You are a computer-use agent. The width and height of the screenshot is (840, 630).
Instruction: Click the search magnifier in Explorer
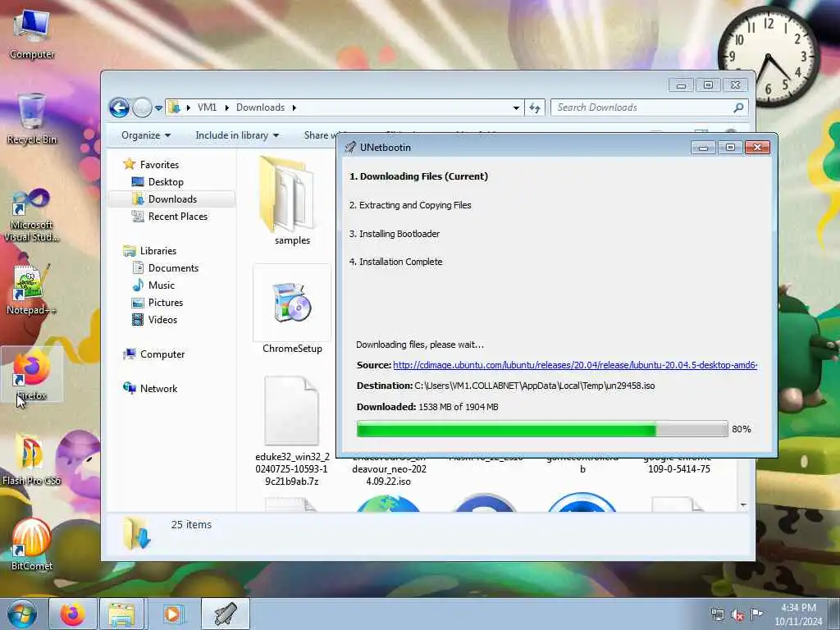pyautogui.click(x=738, y=107)
